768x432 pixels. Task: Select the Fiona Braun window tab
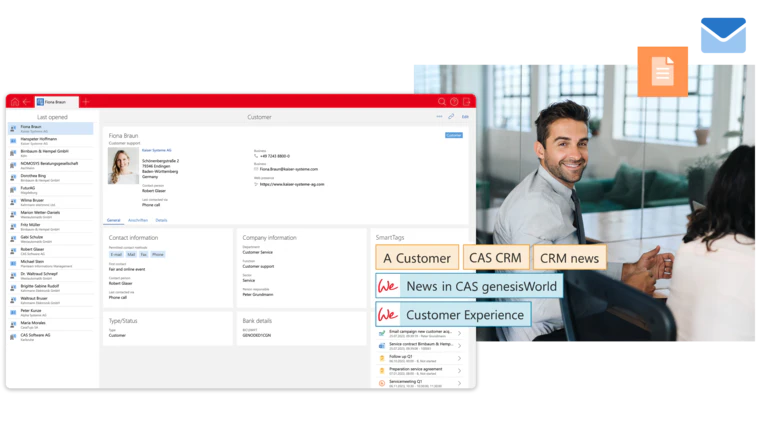[57, 102]
